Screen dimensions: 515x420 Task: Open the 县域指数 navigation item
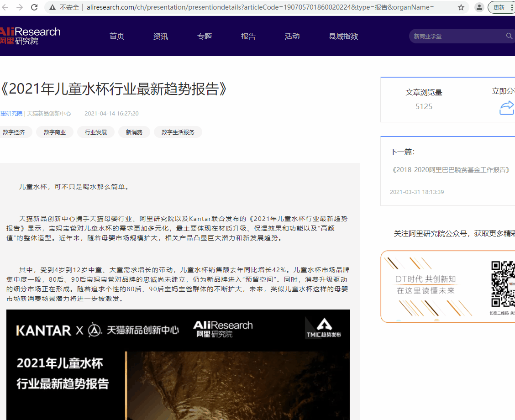(343, 36)
